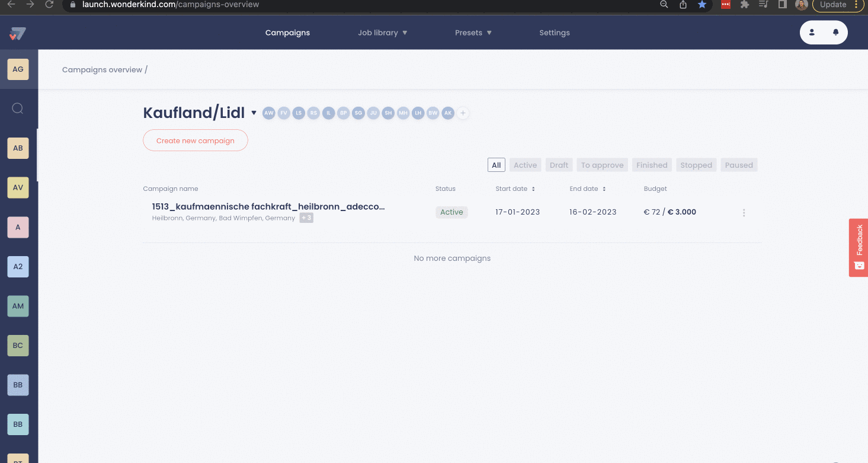Click the LH member avatar
The image size is (868, 463).
(x=418, y=113)
